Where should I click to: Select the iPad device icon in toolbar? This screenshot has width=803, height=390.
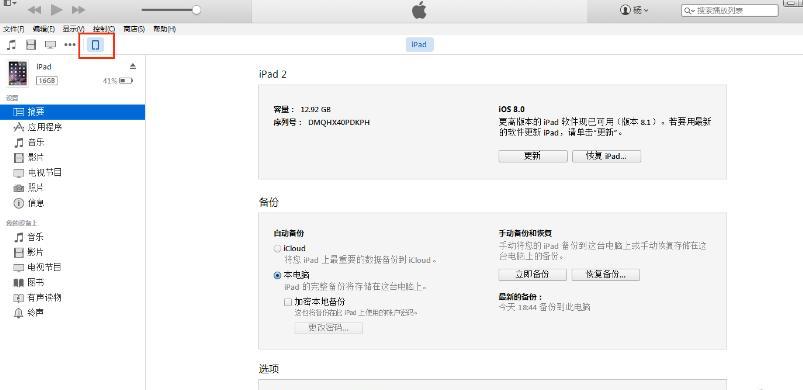(x=95, y=45)
